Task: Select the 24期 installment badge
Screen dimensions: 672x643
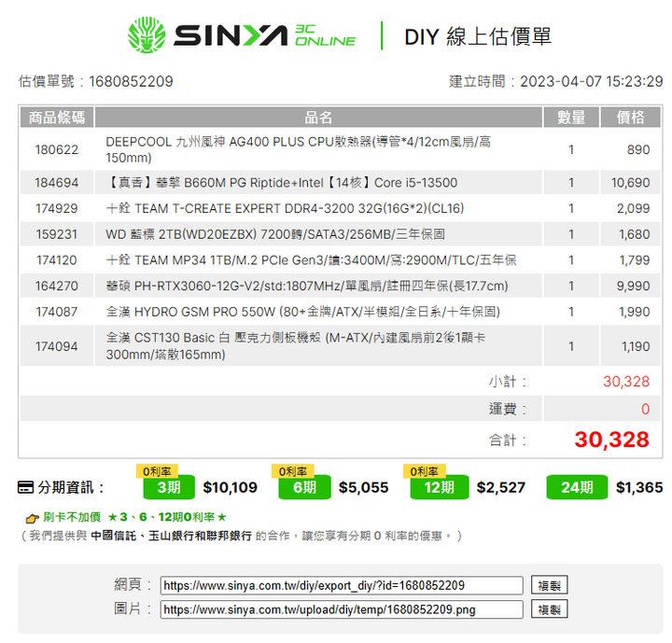Action: 577,487
